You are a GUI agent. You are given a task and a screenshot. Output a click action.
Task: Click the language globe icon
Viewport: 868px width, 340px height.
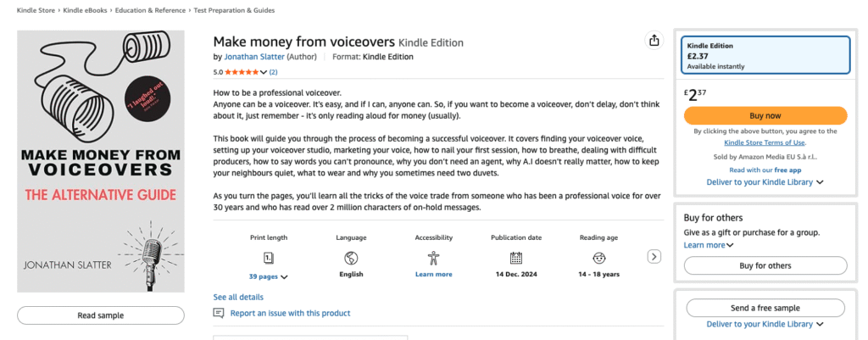(x=351, y=257)
